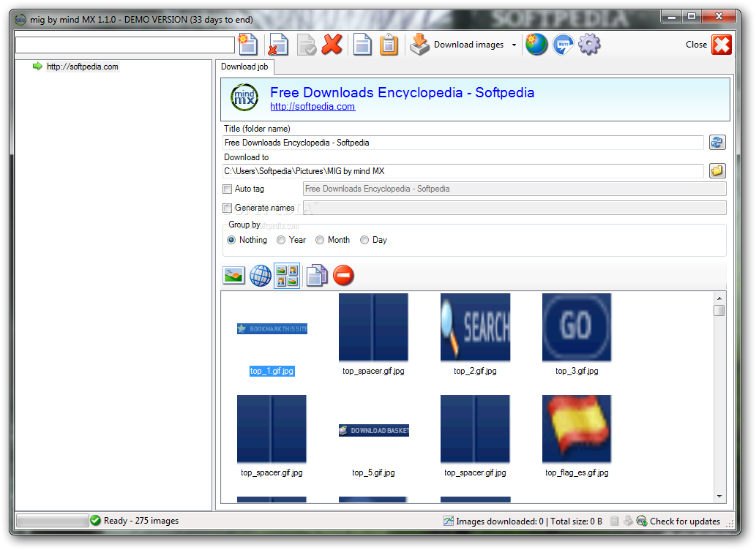The height and width of the screenshot is (550, 756).
Task: Select the Month group-by radio button
Action: [320, 240]
